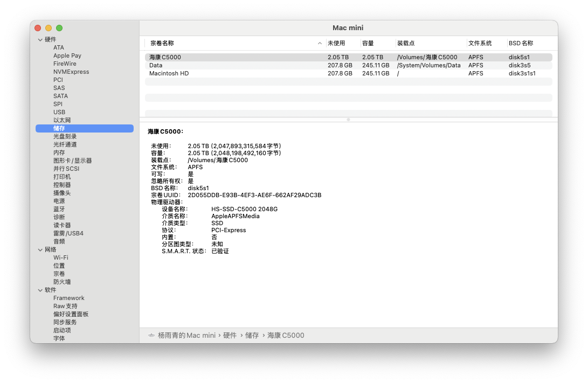588x383 pixels.
Task: Click the 未使用 column header
Action: tap(336, 43)
